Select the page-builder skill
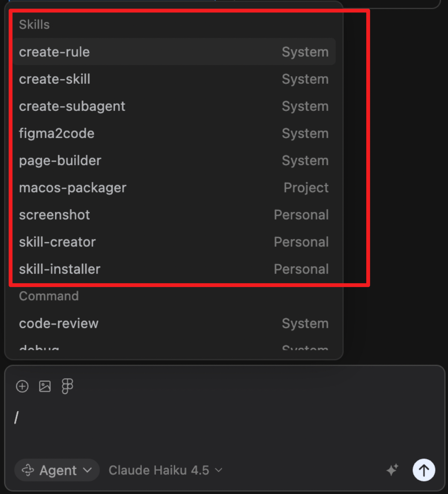This screenshot has width=448, height=494. [174, 160]
